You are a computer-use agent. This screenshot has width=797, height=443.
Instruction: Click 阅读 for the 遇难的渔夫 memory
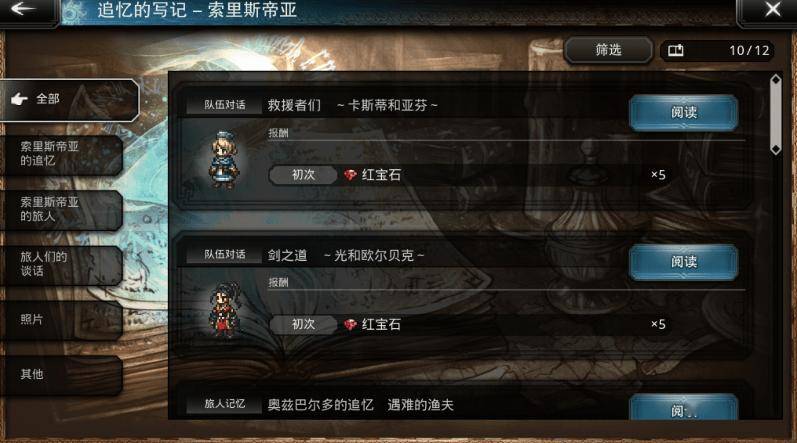684,408
